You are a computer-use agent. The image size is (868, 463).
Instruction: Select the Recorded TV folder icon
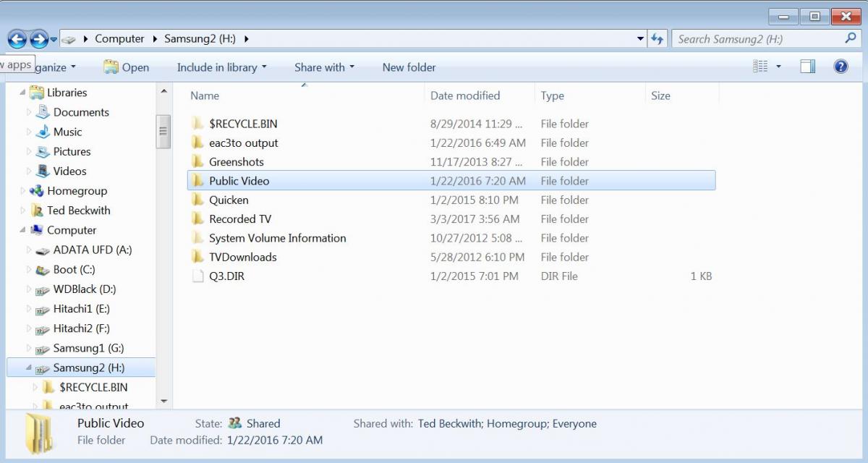click(197, 218)
